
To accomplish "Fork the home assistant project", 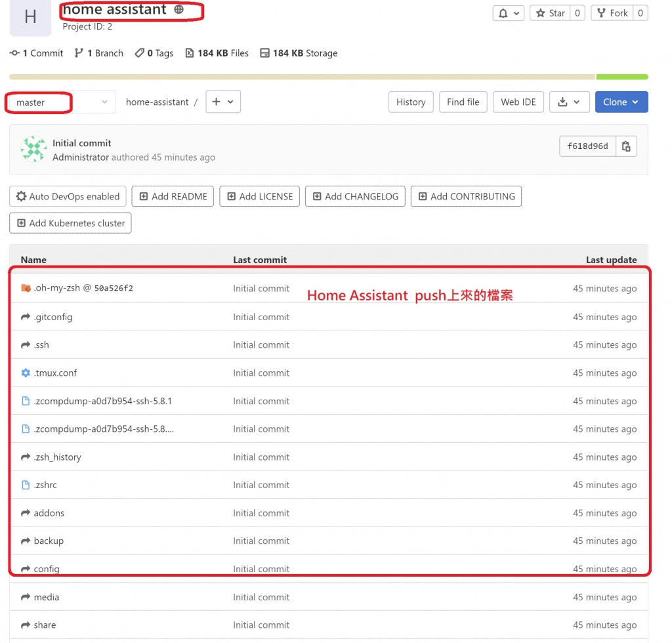I will (612, 13).
